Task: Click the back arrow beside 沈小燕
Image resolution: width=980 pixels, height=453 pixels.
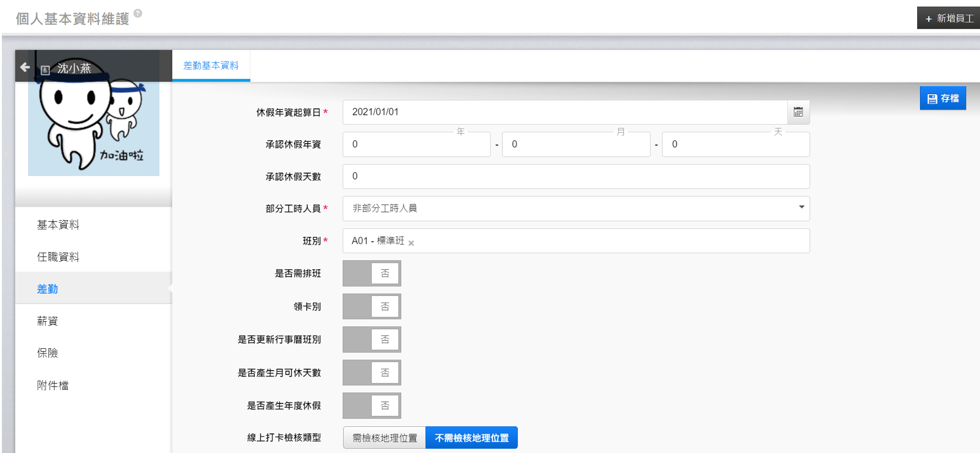Action: [x=25, y=68]
